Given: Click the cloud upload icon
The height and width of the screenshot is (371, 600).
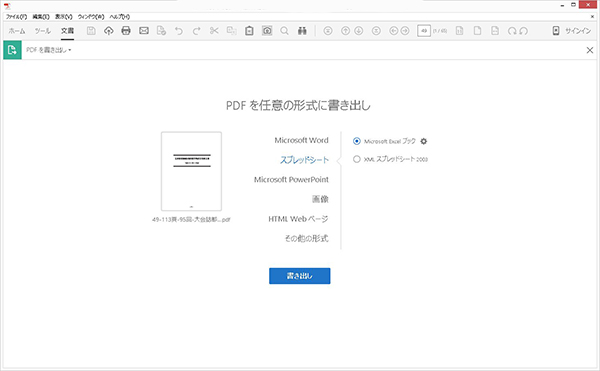Looking at the screenshot, I should [109, 31].
